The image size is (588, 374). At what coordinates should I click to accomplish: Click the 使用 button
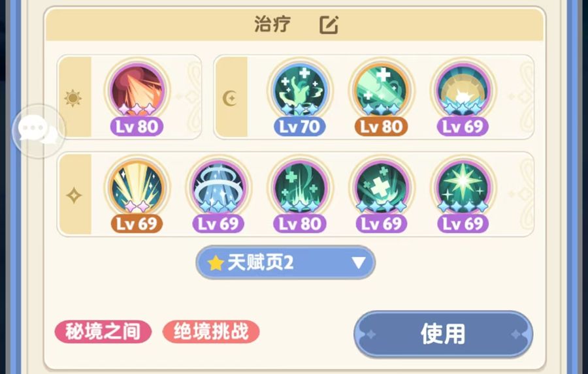pos(443,334)
